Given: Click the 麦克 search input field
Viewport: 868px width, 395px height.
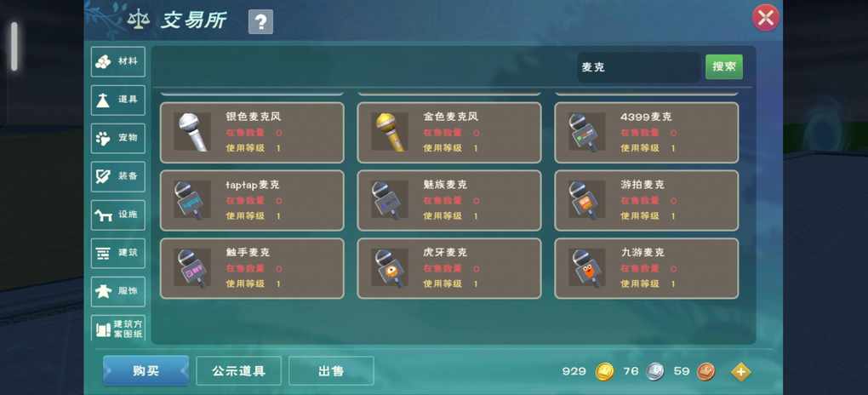Looking at the screenshot, I should (x=639, y=67).
